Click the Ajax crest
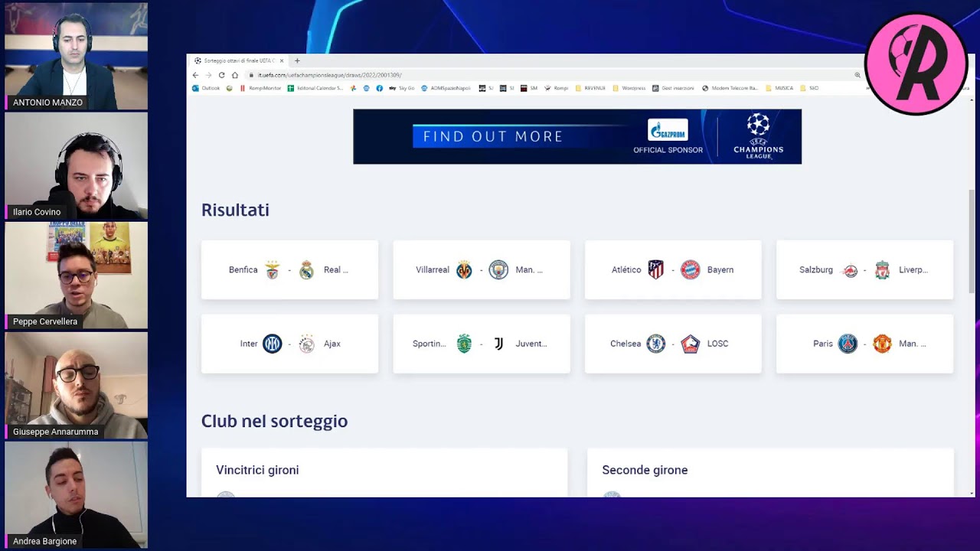This screenshot has height=551, width=980. coord(306,344)
